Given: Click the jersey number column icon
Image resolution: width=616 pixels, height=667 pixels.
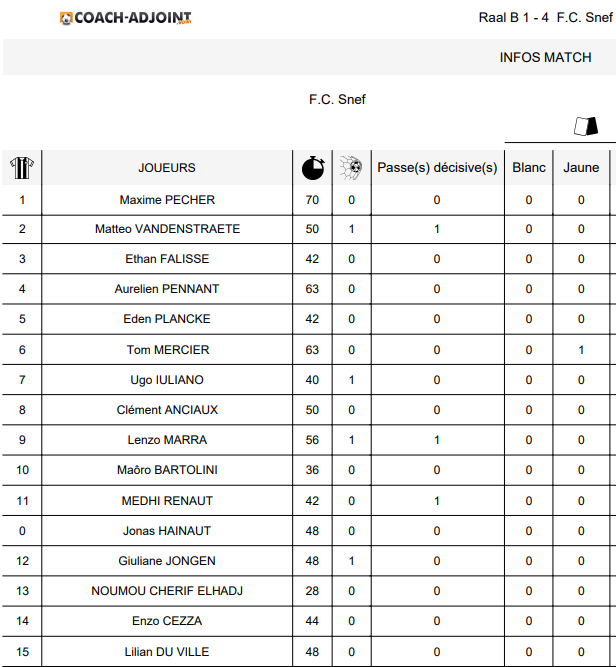Looking at the screenshot, I should (22, 168).
